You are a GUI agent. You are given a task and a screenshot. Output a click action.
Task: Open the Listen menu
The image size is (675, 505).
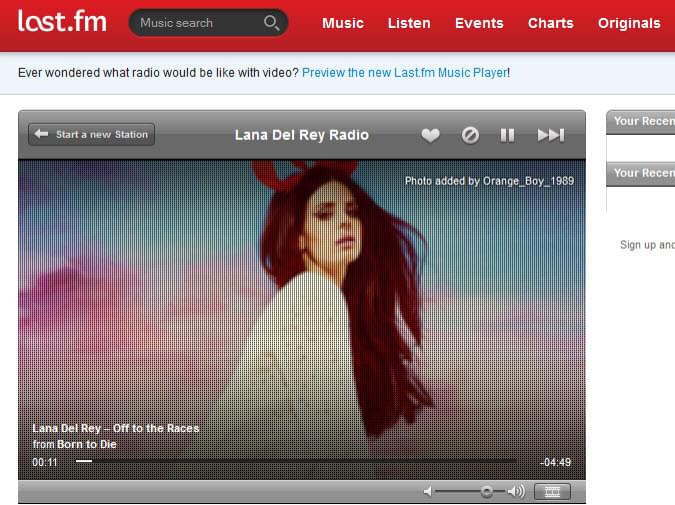coord(409,23)
